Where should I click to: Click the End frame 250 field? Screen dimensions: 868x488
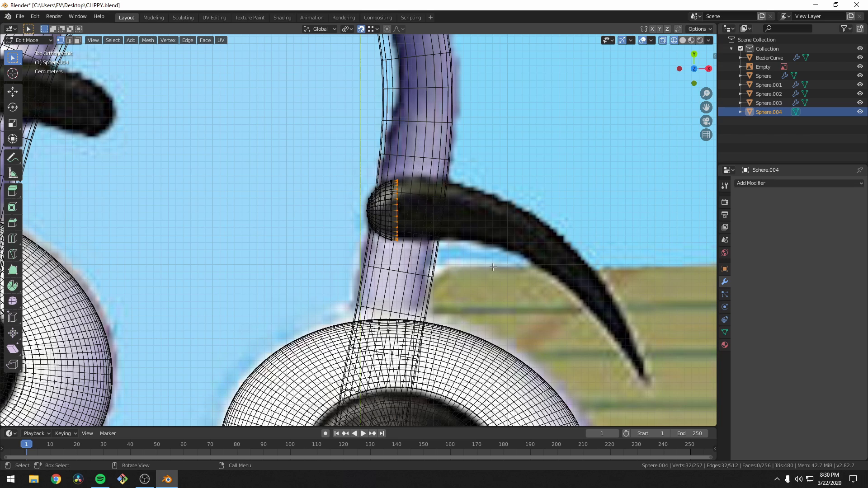tap(690, 433)
